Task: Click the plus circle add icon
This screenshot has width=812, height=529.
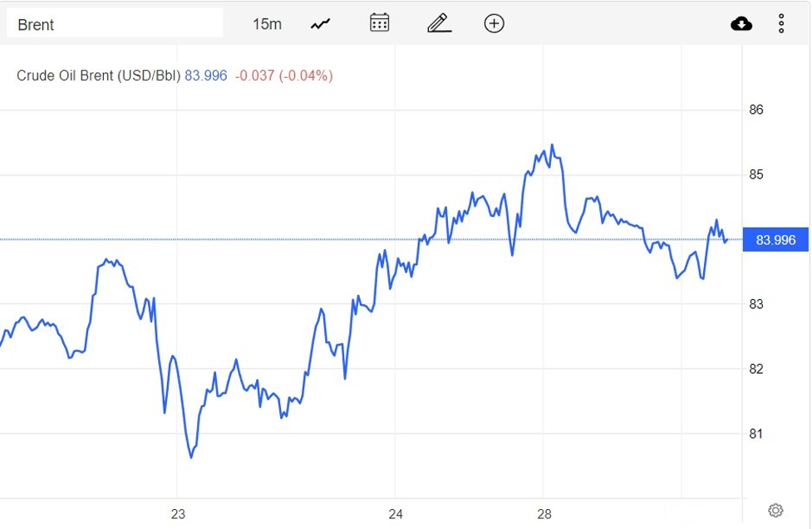Action: tap(495, 23)
